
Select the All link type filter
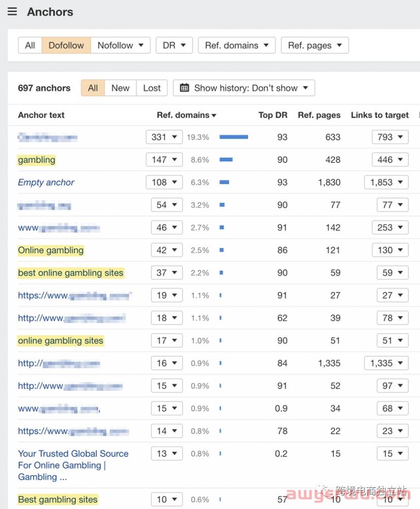pyautogui.click(x=30, y=45)
